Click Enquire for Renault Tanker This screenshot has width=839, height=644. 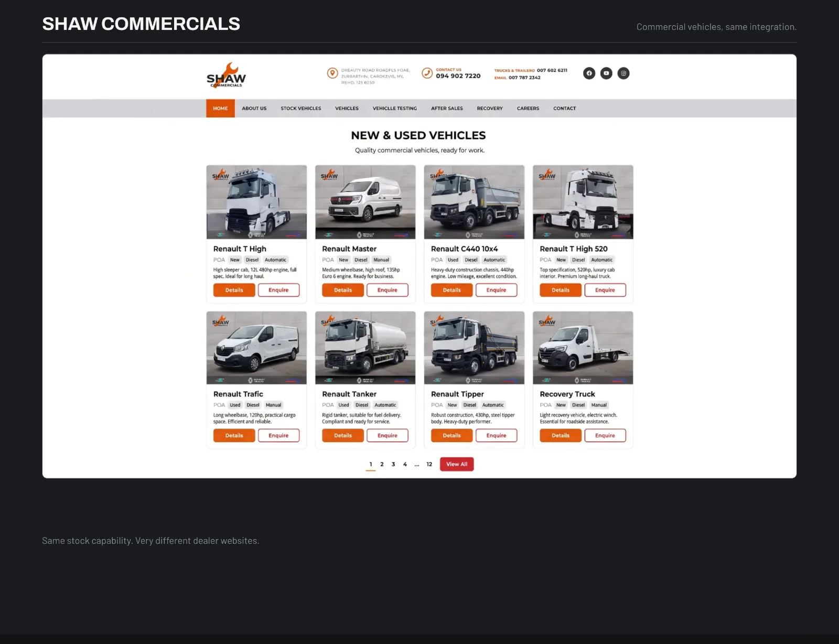click(x=388, y=435)
